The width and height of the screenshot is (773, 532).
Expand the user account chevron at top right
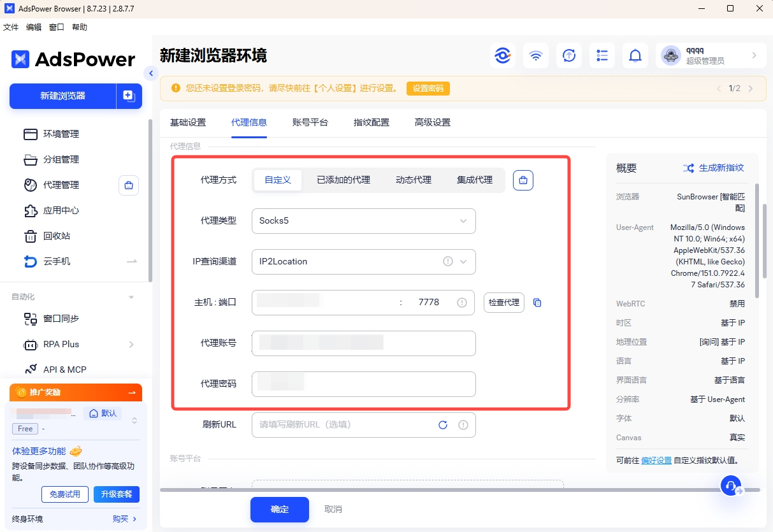[x=755, y=55]
